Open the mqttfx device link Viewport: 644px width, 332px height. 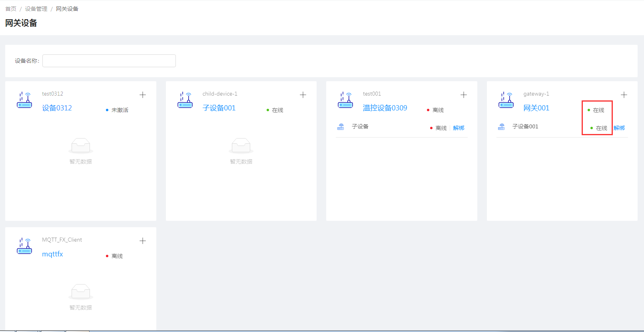click(52, 254)
